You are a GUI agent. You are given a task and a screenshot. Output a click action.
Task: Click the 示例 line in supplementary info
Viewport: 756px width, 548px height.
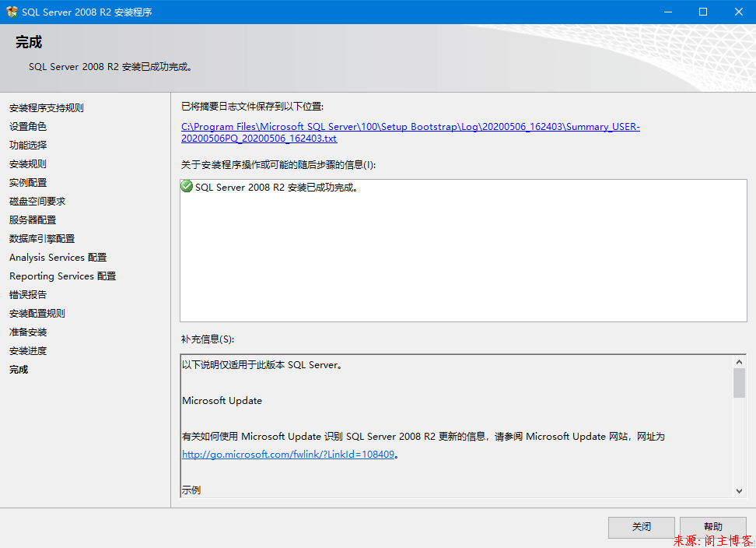coord(191,490)
